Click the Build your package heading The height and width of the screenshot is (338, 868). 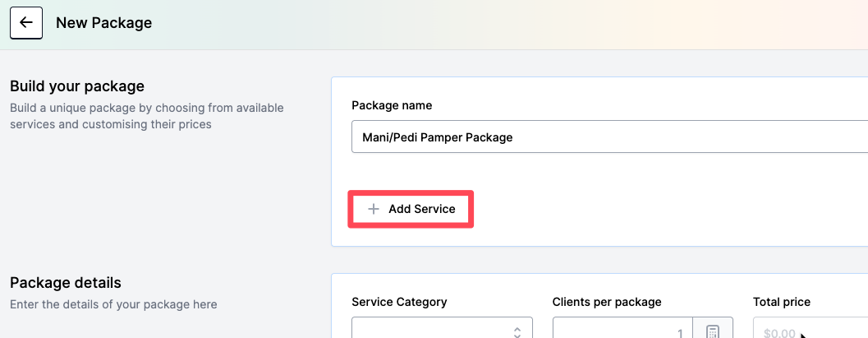(x=77, y=86)
